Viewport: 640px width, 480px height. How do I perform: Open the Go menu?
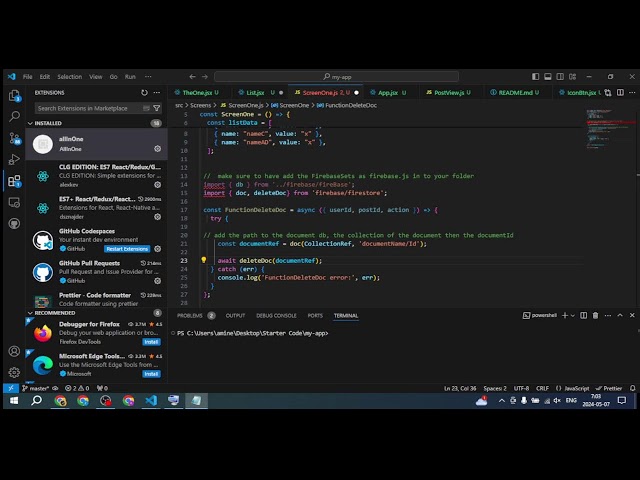coord(113,77)
